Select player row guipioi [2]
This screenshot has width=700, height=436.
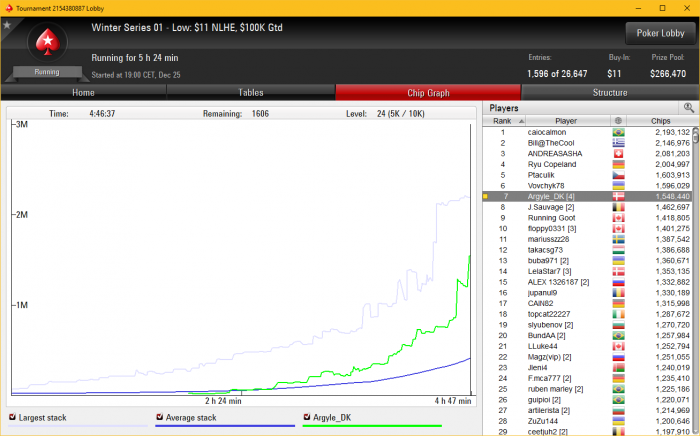(588, 400)
